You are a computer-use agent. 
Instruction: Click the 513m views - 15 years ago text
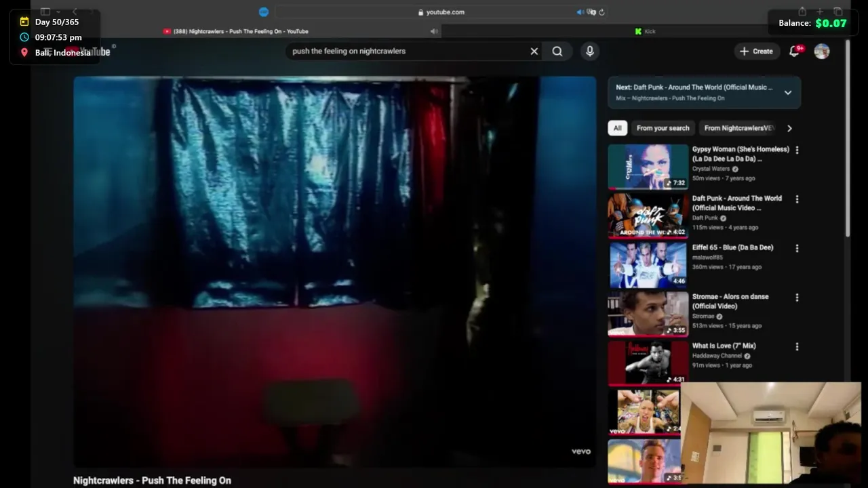point(727,326)
